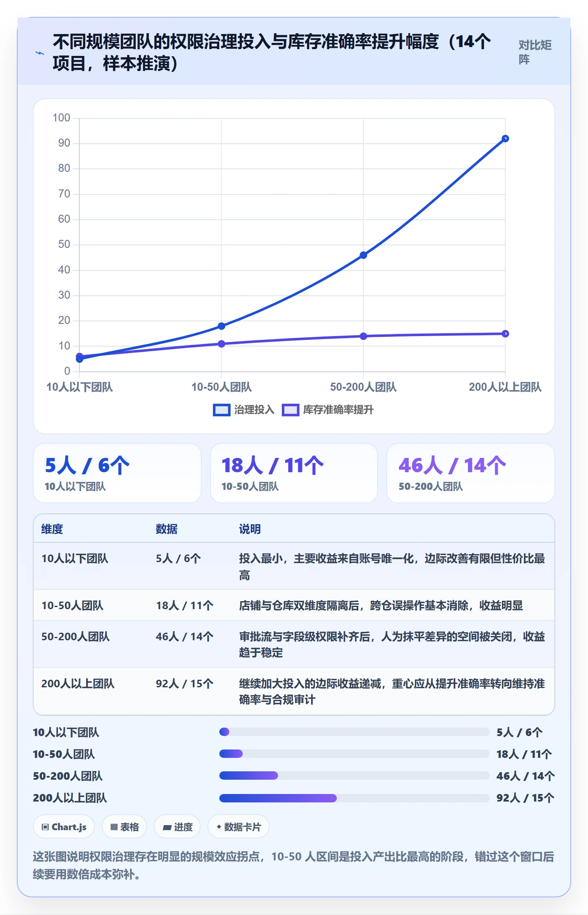Click the 200人以上团队 x-axis label
The height and width of the screenshot is (915, 588).
click(x=505, y=387)
